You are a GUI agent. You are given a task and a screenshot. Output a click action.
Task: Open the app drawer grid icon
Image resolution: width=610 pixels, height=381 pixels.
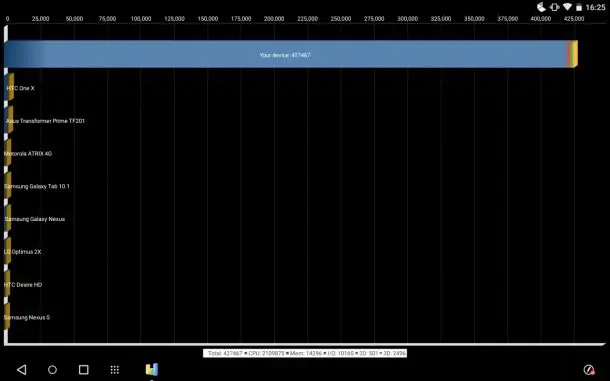[114, 369]
